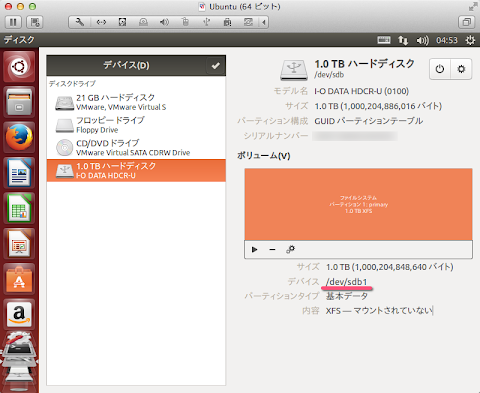The height and width of the screenshot is (393, 480).
Task: Select the 21 GB hard disk
Action: coord(136,102)
